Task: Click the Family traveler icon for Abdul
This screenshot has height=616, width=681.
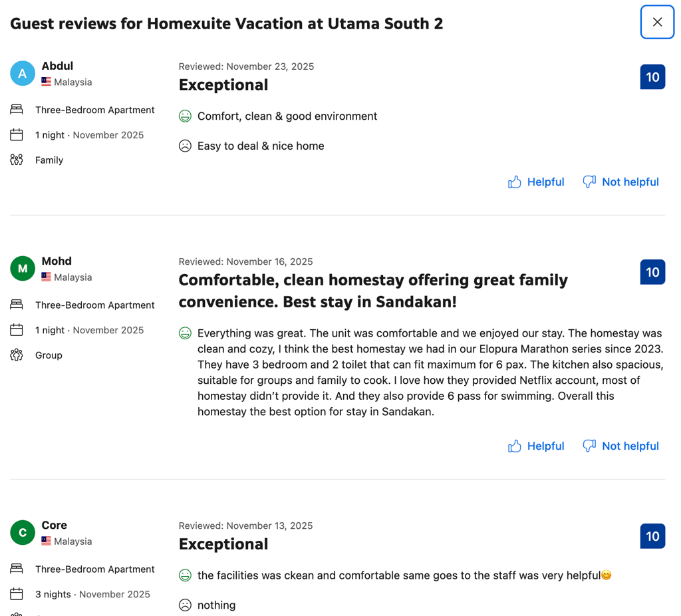Action: pos(17,160)
